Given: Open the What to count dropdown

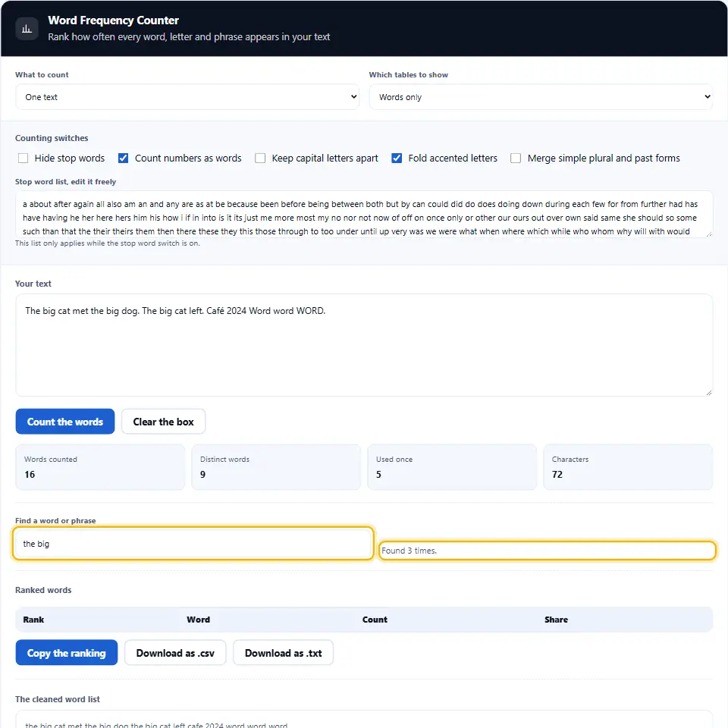Looking at the screenshot, I should pyautogui.click(x=187, y=97).
